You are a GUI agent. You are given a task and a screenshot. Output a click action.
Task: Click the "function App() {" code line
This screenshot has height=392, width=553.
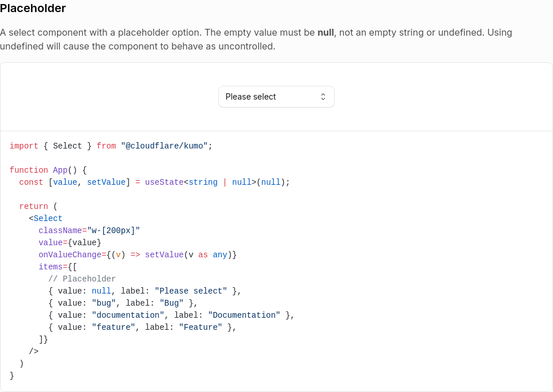48,170
